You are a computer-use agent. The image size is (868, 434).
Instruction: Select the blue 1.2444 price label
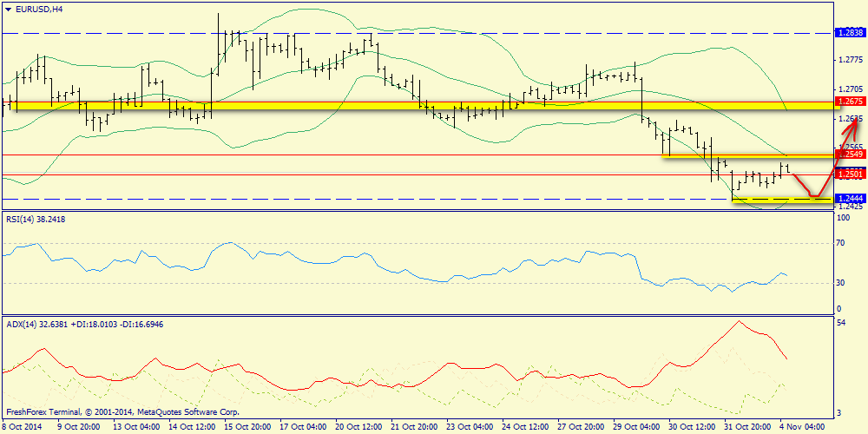[849, 198]
